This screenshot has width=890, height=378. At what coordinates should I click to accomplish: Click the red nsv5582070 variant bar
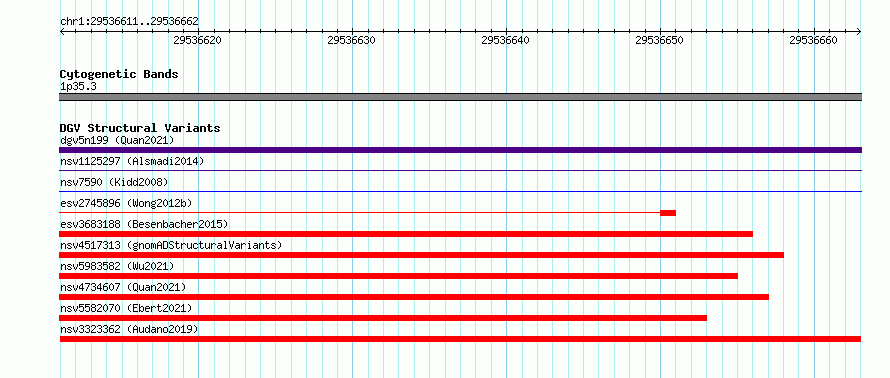click(383, 318)
